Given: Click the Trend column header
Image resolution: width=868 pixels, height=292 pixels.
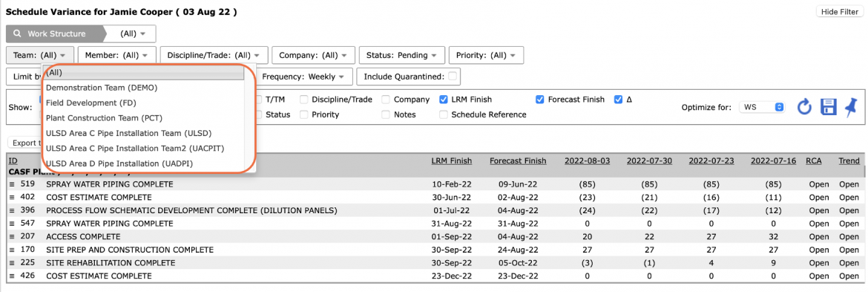Looking at the screenshot, I should click(x=849, y=160).
